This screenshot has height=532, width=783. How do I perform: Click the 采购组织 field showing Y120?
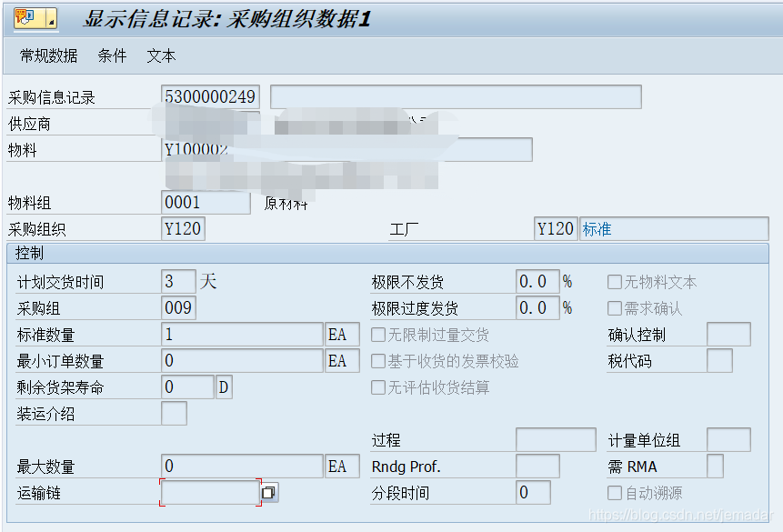pyautogui.click(x=183, y=229)
